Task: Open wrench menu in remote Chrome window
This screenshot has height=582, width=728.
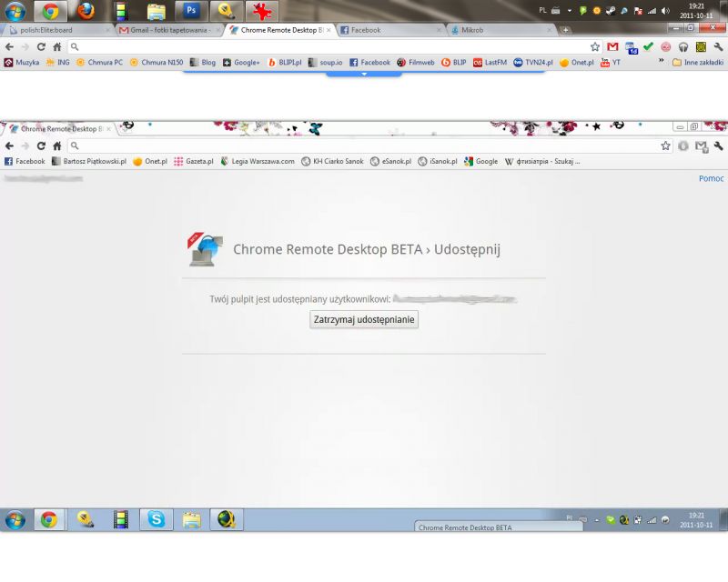Action: coord(718,145)
